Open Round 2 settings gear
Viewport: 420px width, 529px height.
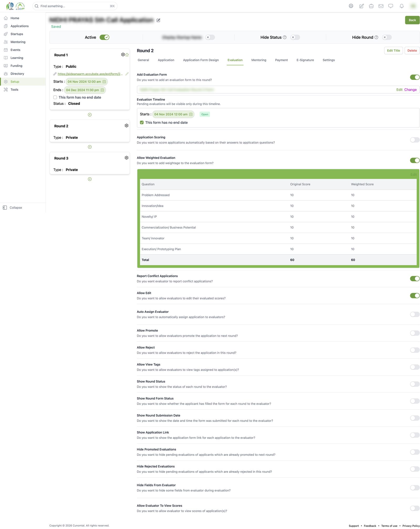[x=127, y=126]
